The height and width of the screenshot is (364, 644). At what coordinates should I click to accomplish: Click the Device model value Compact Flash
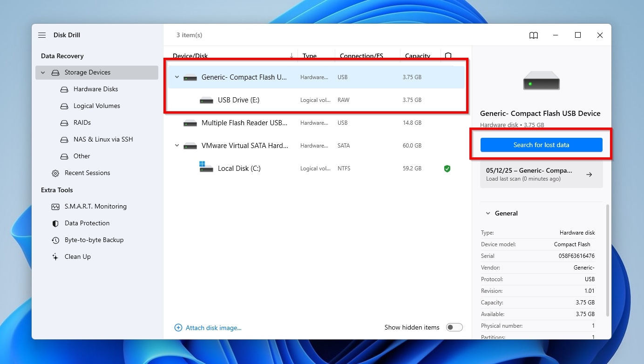[572, 244]
